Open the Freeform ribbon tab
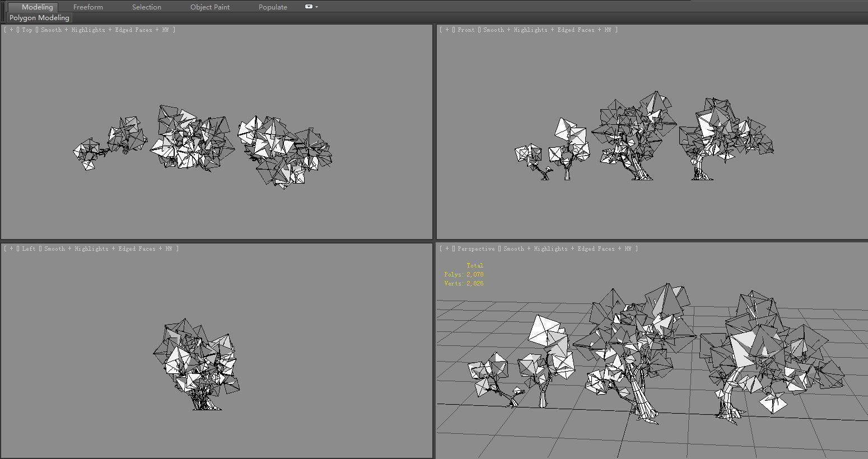868x459 pixels. click(88, 7)
